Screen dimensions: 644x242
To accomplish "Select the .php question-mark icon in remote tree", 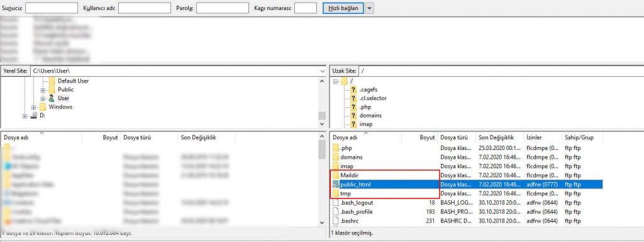I will [x=353, y=107].
